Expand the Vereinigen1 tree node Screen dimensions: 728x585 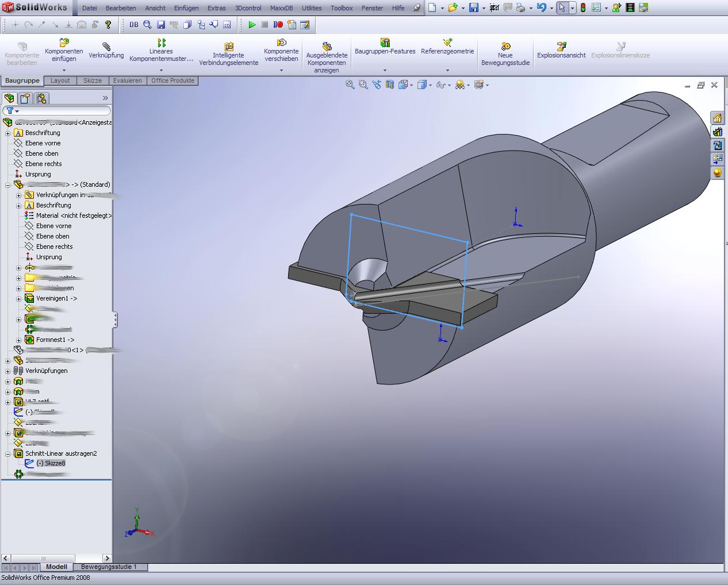click(x=18, y=299)
